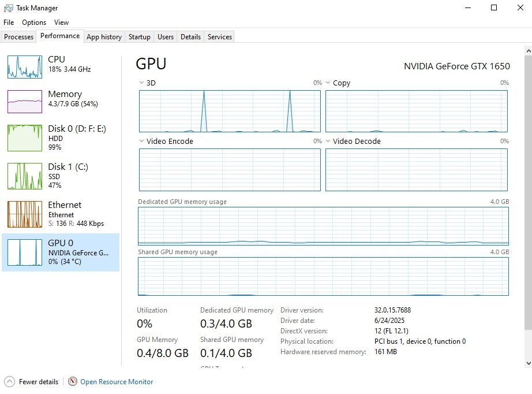This screenshot has height=394, width=532.
Task: Click the Dedicated GPU memory usage graph
Action: coord(323,226)
